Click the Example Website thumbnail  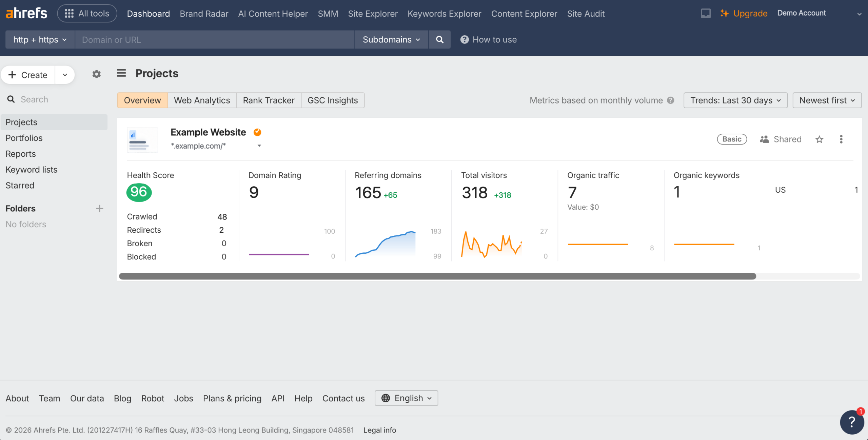tap(142, 140)
